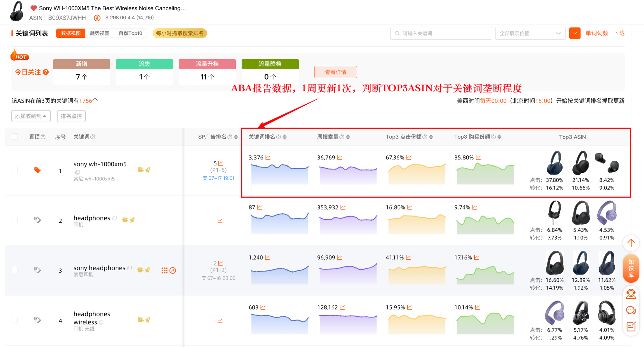Click the 查看详情 button
This screenshot has width=644, height=347.
(336, 72)
